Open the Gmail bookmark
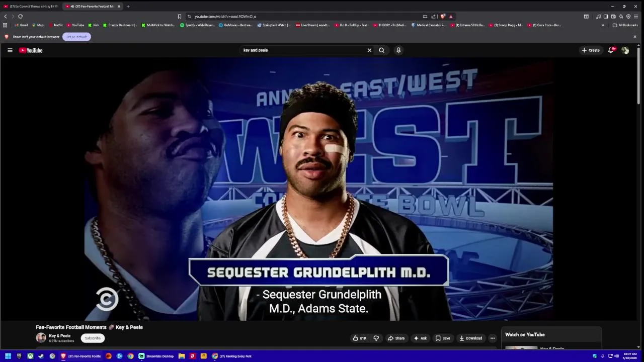This screenshot has width=644, height=362. (21, 25)
